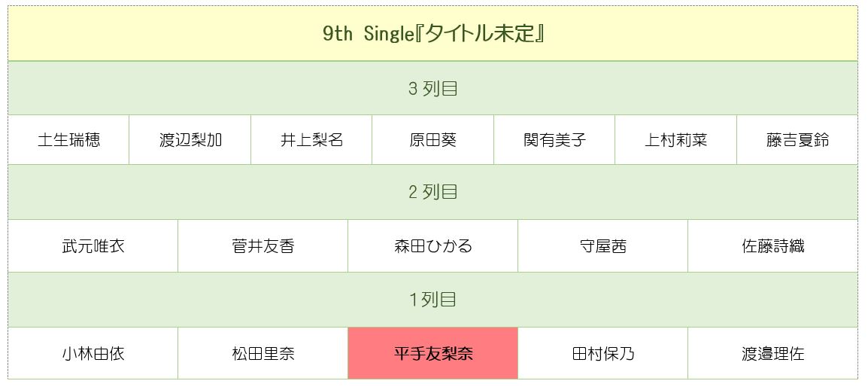The width and height of the screenshot is (868, 387).
Task: Click the 小林由依 cell
Action: (93, 353)
